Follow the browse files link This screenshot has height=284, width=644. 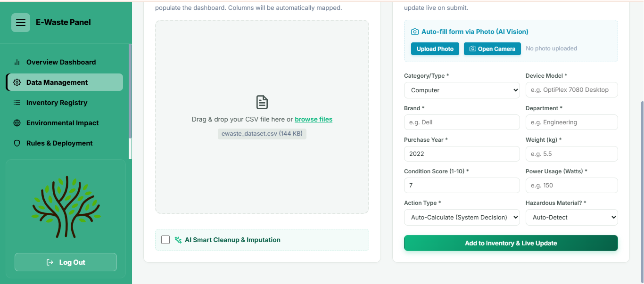(314, 119)
